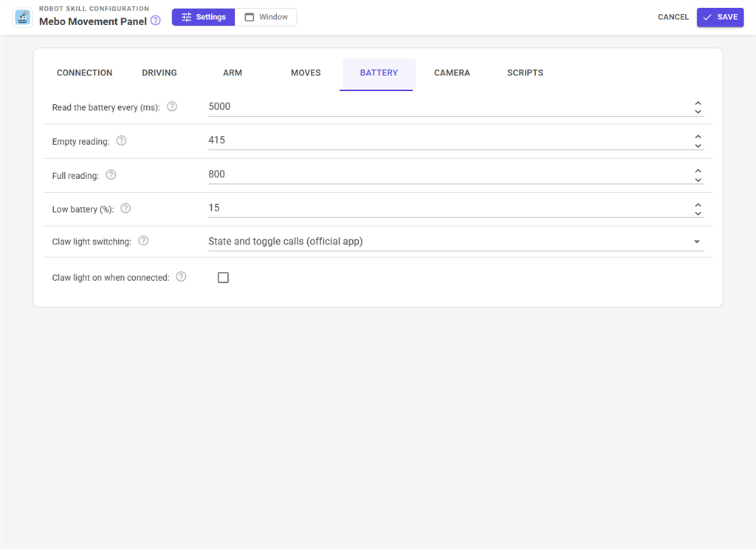Image resolution: width=756 pixels, height=549 pixels.
Task: Show help for Claw light switching
Action: pos(143,241)
